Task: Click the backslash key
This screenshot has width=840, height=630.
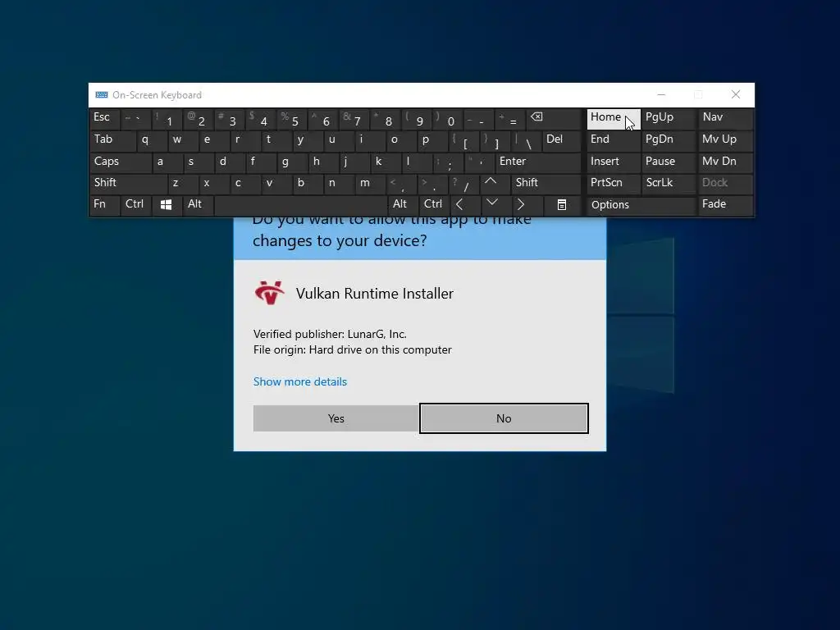Action: pos(525,139)
